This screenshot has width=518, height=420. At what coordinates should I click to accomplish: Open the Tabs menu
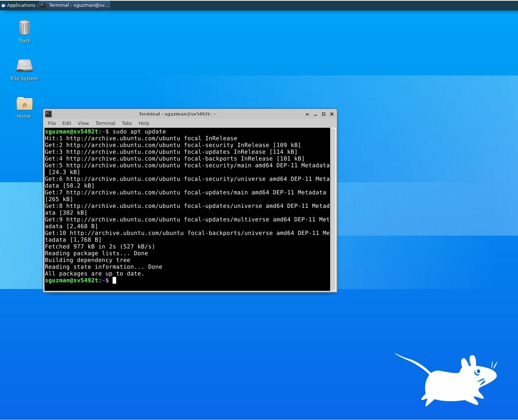(x=126, y=123)
